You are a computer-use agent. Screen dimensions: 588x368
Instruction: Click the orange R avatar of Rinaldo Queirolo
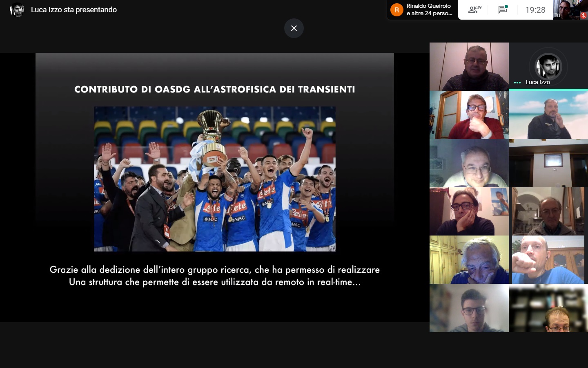pos(396,10)
